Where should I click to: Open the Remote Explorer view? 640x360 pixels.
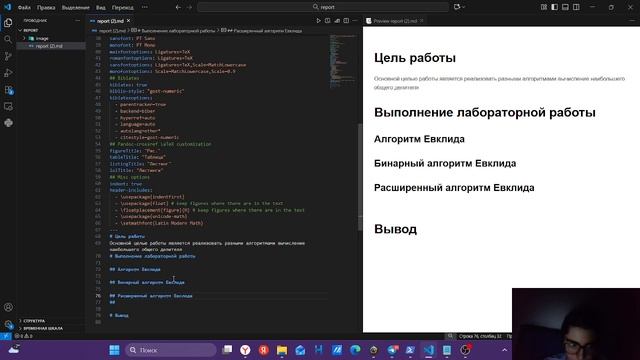[8, 107]
